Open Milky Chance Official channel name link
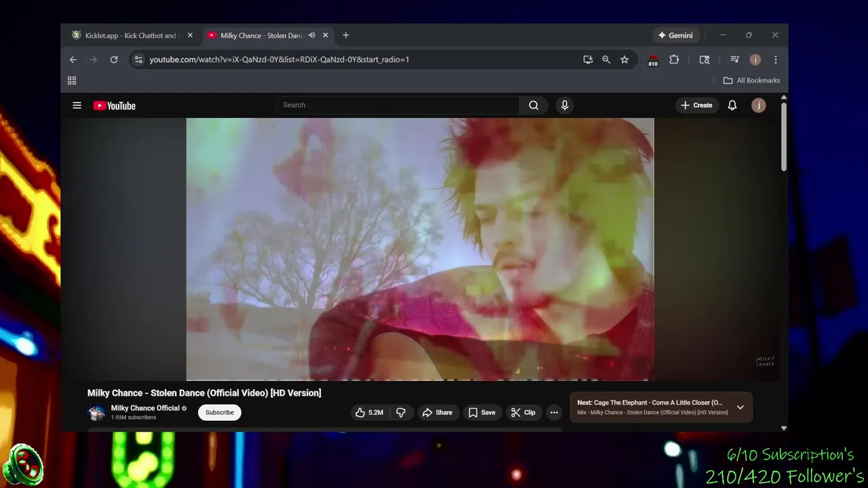This screenshot has height=488, width=868. [145, 408]
